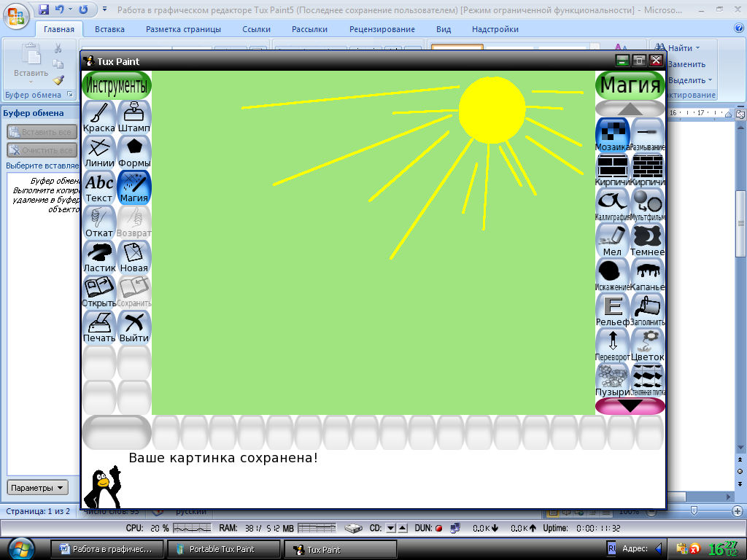Click the Tux Paint taskbar button

[x=340, y=550]
